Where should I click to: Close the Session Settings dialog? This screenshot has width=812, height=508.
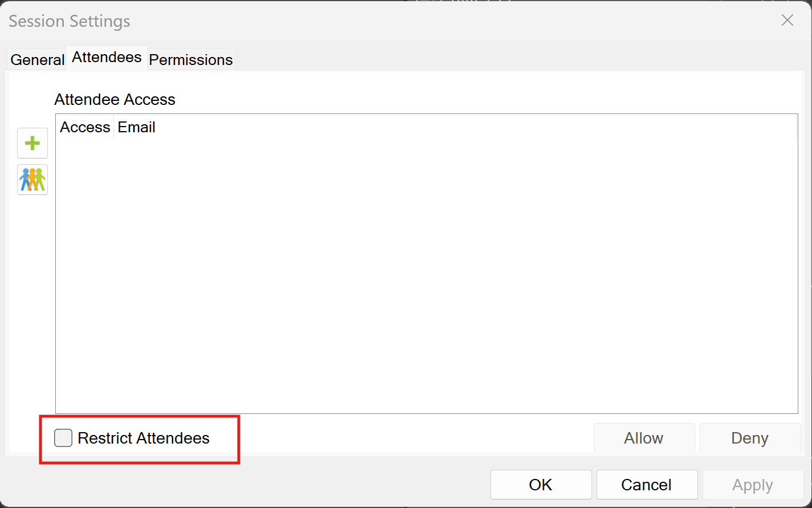(x=787, y=21)
